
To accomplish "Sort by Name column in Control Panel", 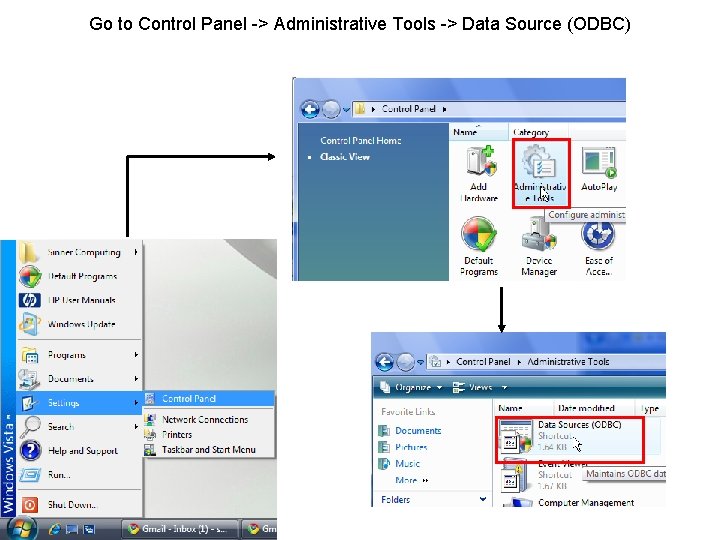I will pos(478,132).
